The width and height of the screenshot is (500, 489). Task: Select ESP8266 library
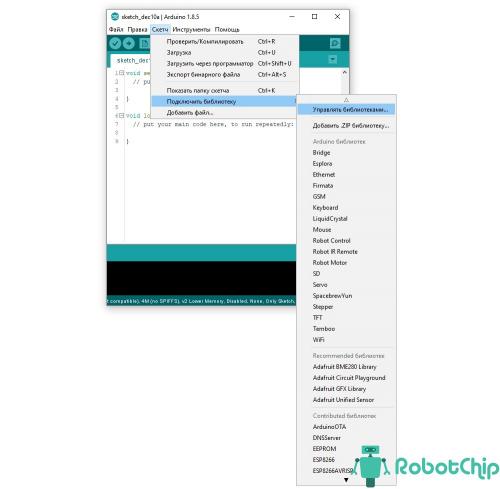(346, 460)
